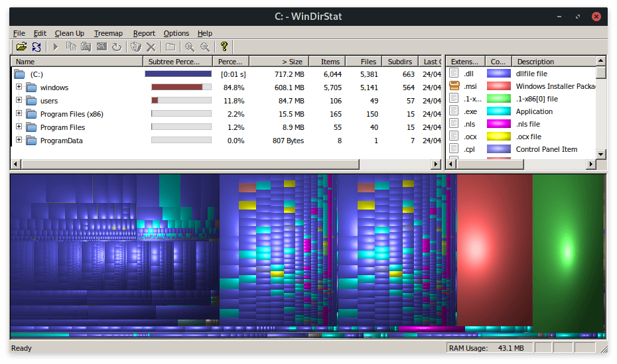Sort by the Extension column header

[466, 62]
